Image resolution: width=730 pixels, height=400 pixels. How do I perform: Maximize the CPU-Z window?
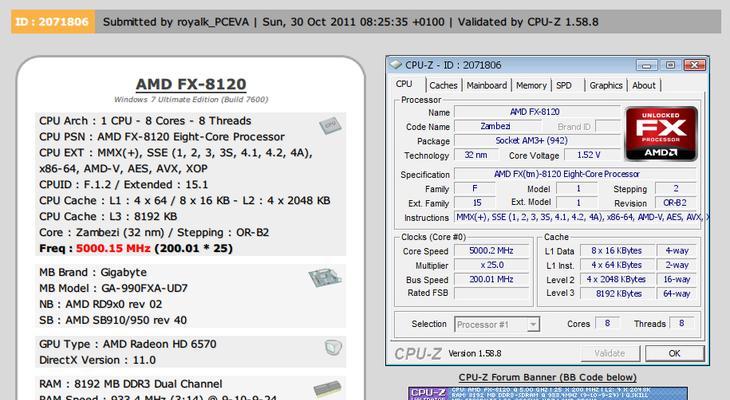pyautogui.click(x=670, y=65)
